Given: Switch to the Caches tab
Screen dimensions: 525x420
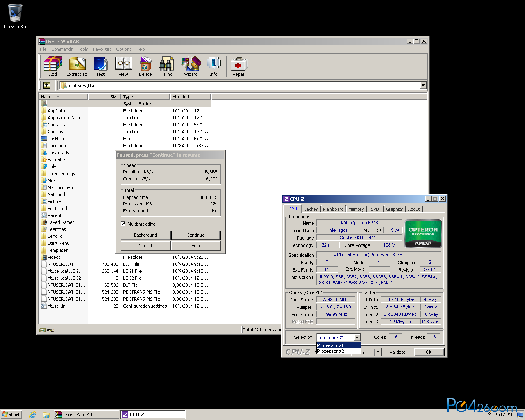Looking at the screenshot, I should tap(311, 209).
